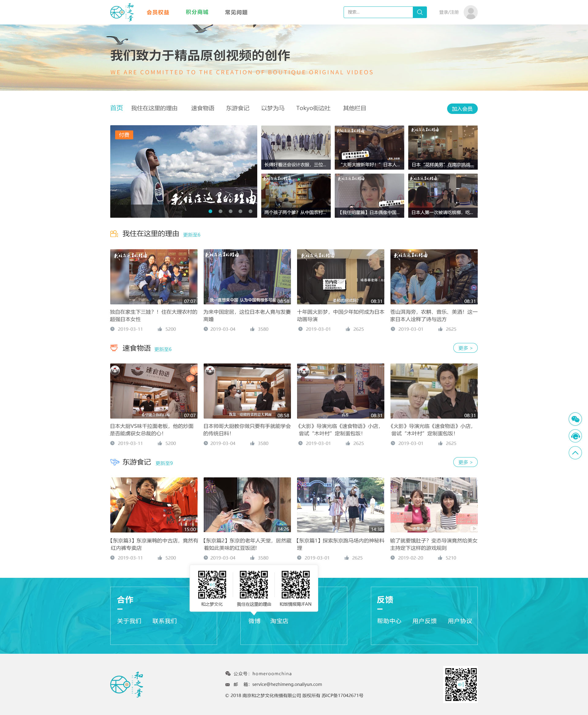Open 联系我们 footer link

[x=165, y=621]
